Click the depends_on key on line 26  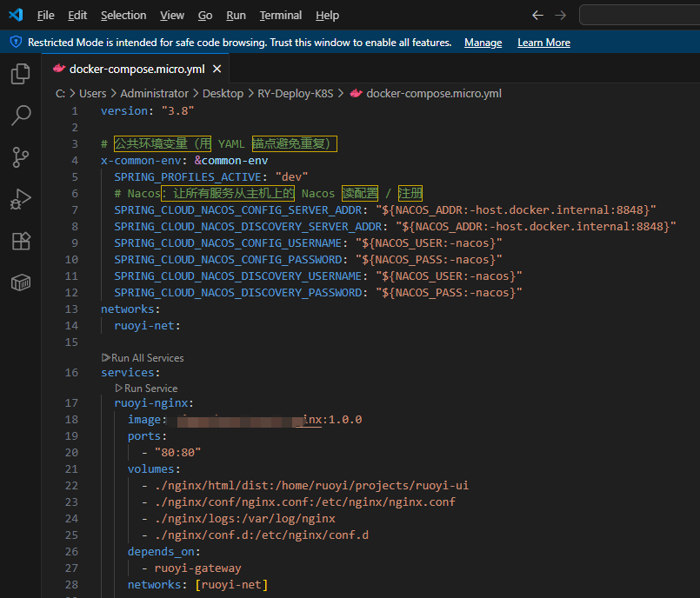[x=161, y=551]
